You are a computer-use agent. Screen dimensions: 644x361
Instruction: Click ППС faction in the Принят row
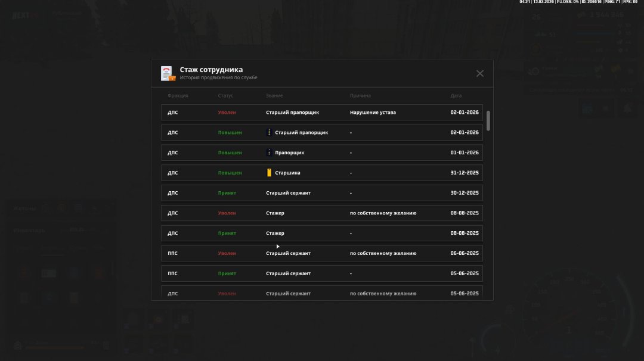[x=172, y=273]
